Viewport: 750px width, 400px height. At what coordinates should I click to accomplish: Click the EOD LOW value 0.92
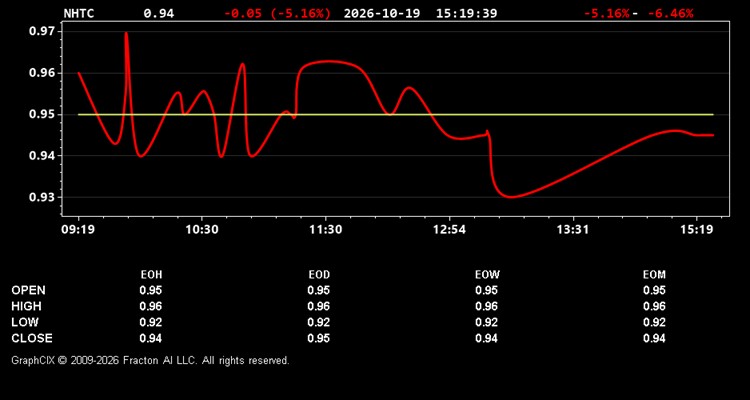319,322
